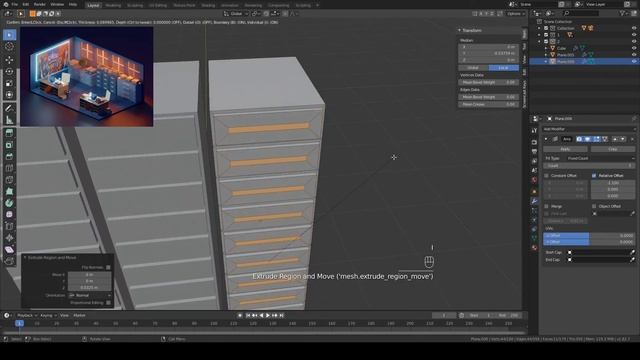Click the Blender logo icon

[5, 4]
